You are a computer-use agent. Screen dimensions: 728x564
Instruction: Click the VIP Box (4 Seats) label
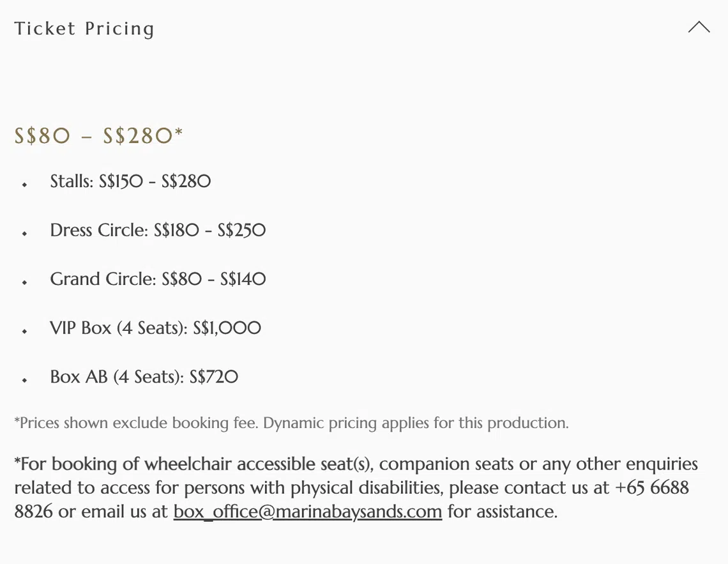point(119,328)
